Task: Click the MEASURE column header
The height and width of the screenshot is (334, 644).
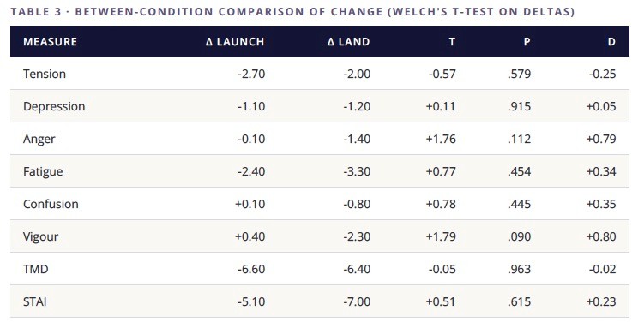Action: (50, 42)
